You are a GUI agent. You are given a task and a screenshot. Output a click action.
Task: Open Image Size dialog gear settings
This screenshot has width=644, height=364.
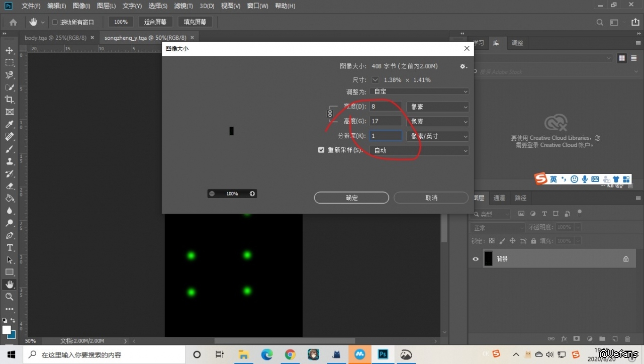pyautogui.click(x=463, y=66)
